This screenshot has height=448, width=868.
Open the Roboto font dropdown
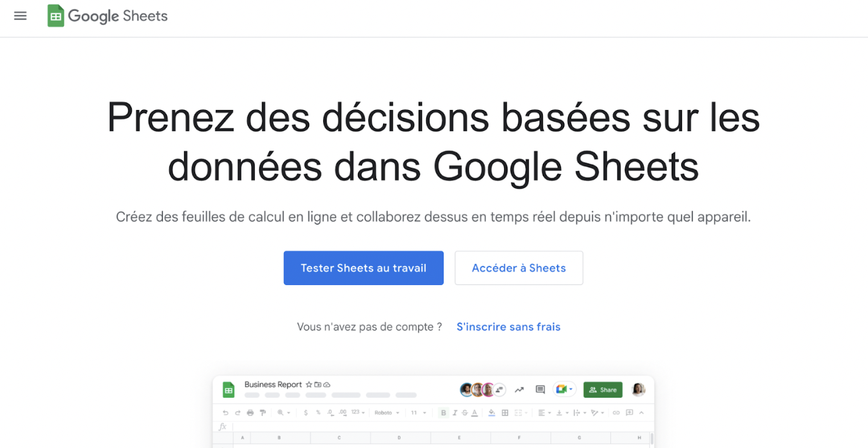(x=387, y=413)
